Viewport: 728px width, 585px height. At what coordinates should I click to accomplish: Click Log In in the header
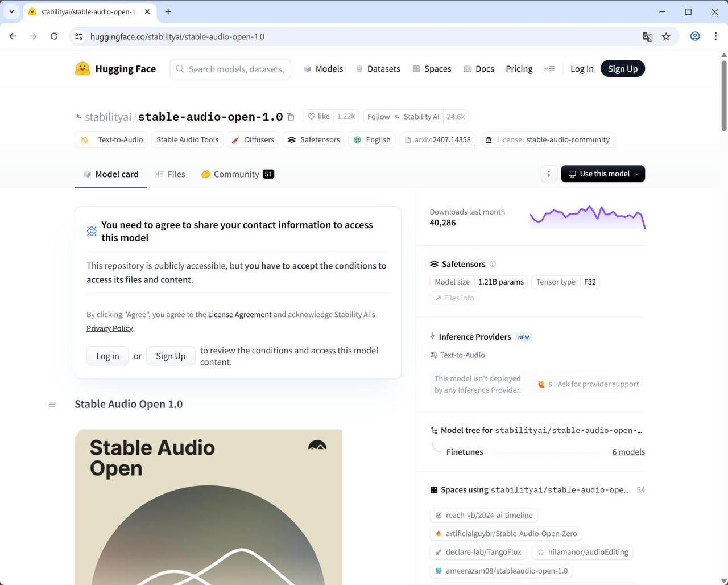tap(582, 69)
